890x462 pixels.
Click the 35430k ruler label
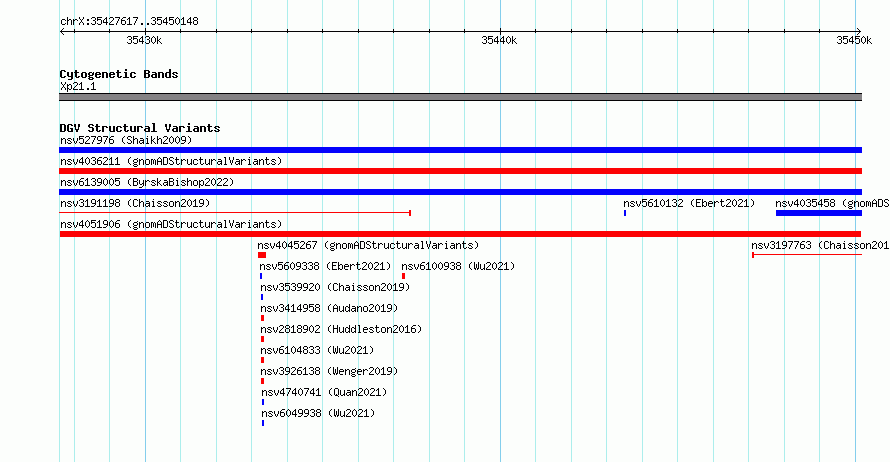(x=144, y=40)
